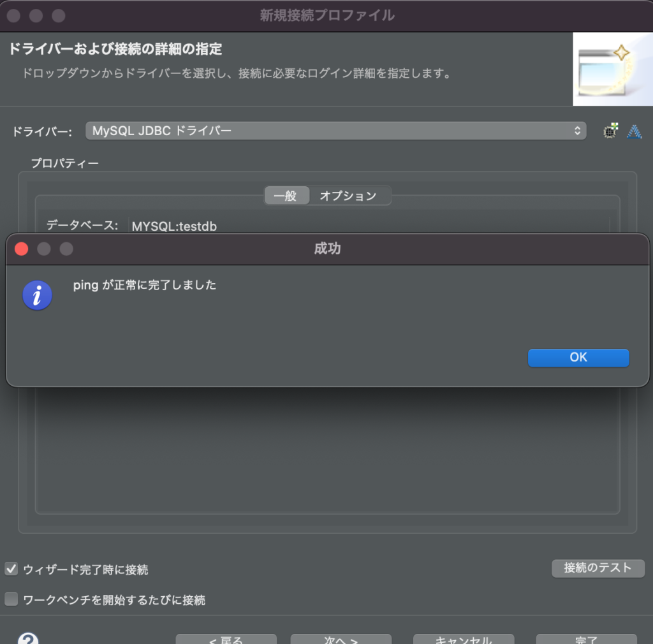
Task: Click the 完了 button
Action: click(x=586, y=639)
